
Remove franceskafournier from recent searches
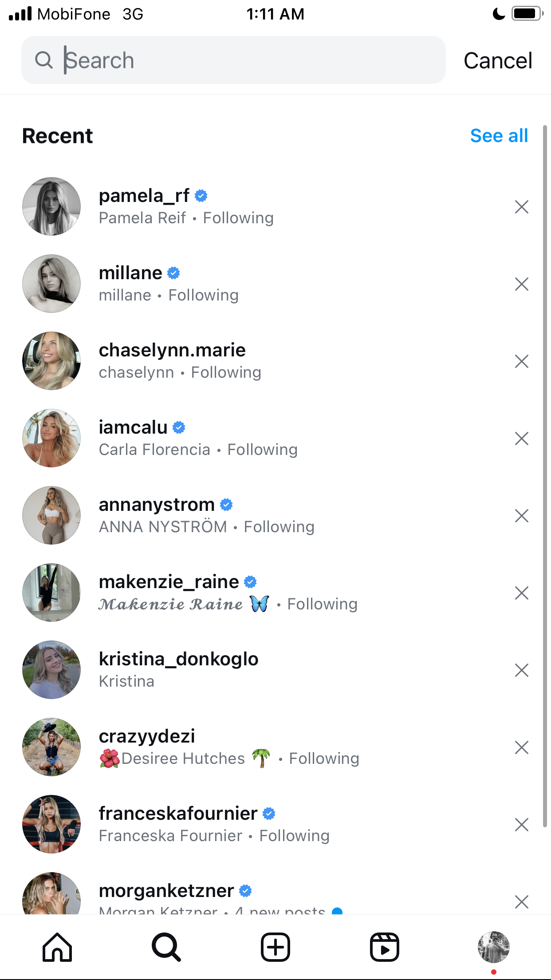click(522, 825)
